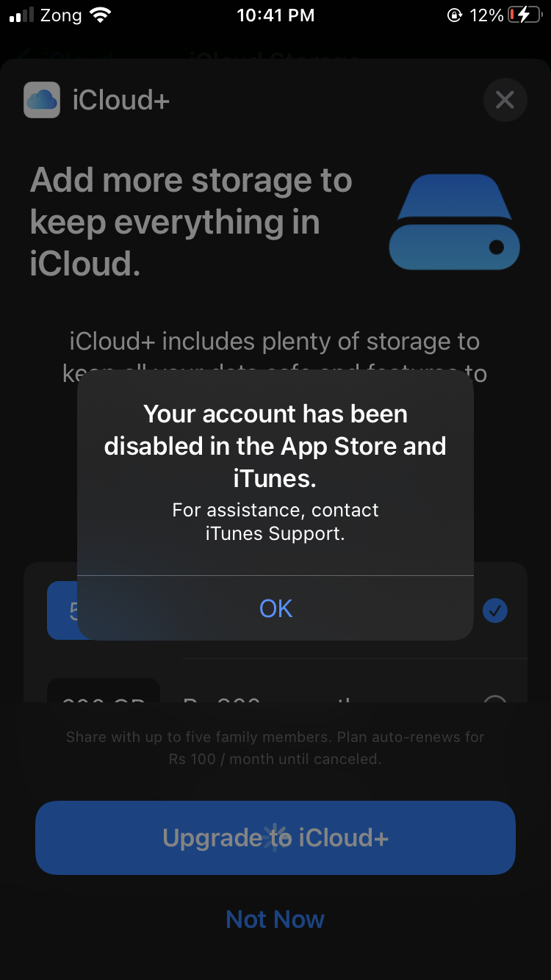
Task: Tap the Upgrade to iCloud+ button
Action: coord(275,837)
